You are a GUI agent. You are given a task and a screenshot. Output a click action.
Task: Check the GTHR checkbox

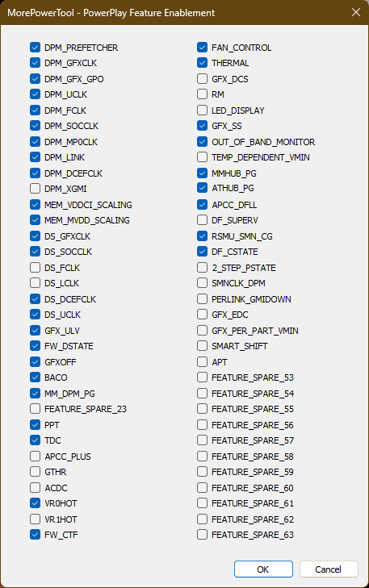(35, 472)
